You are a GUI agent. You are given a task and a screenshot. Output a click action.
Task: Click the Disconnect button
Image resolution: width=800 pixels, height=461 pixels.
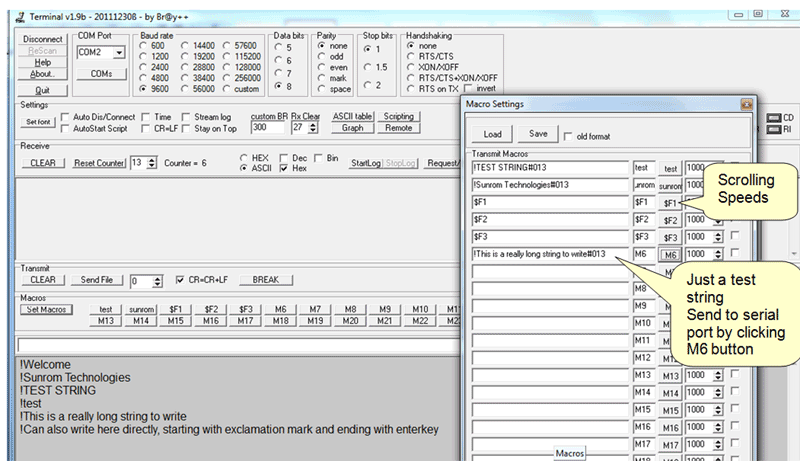point(43,37)
